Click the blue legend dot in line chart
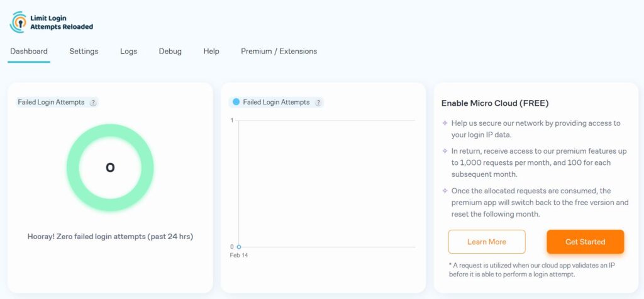The width and height of the screenshot is (644, 299). [x=236, y=102]
